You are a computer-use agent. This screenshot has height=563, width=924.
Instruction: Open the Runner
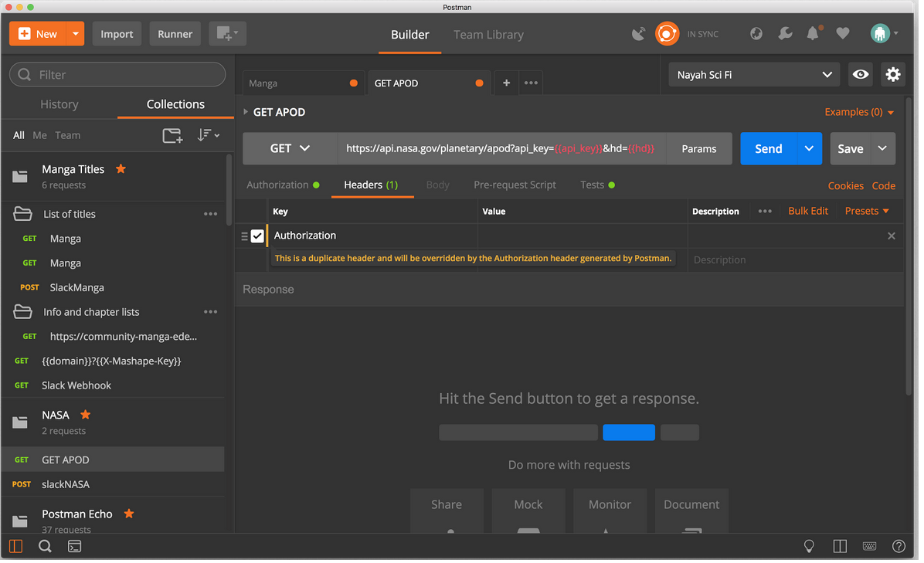tap(175, 33)
